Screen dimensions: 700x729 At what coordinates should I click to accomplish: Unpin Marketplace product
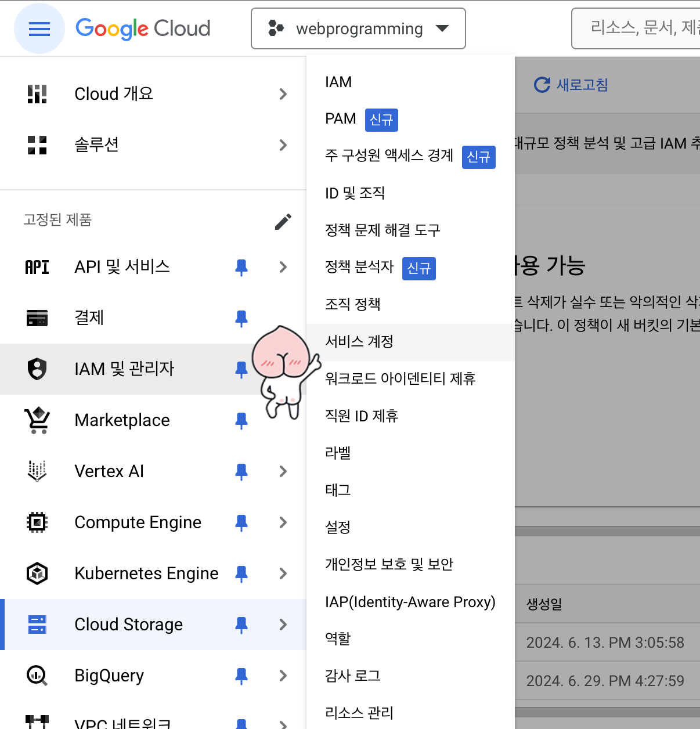click(241, 420)
